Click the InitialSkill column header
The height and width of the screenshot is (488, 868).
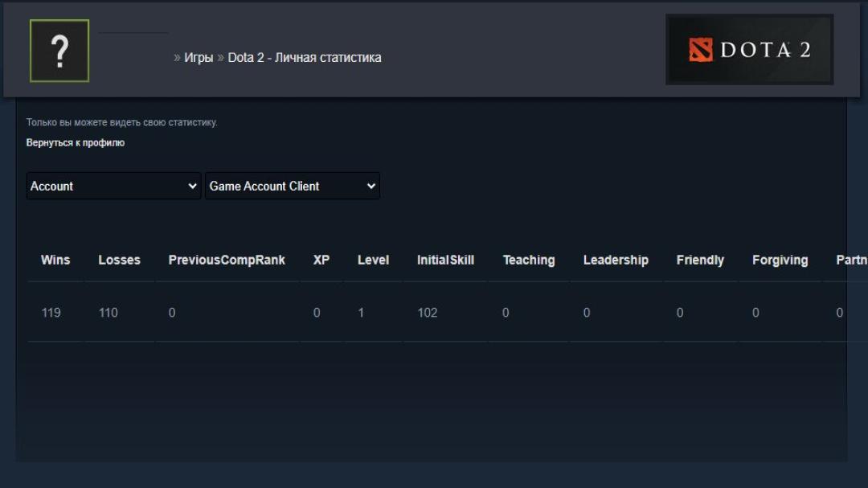point(445,260)
